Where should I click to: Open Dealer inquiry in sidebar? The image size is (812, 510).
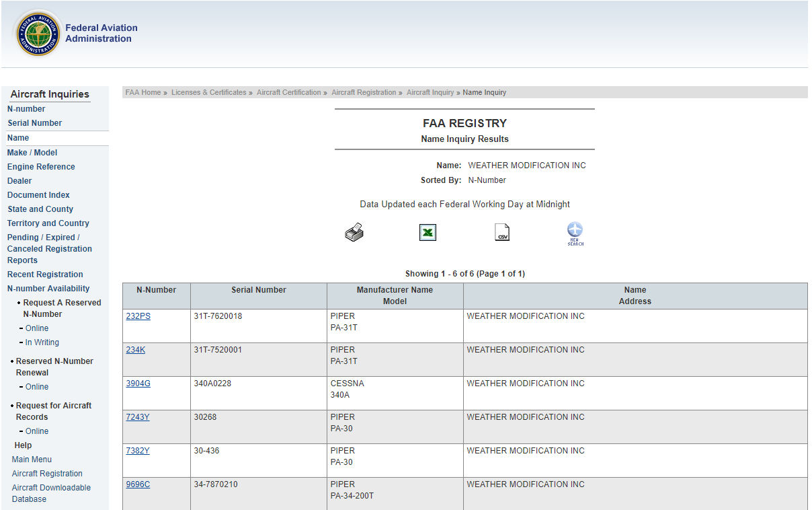click(19, 181)
